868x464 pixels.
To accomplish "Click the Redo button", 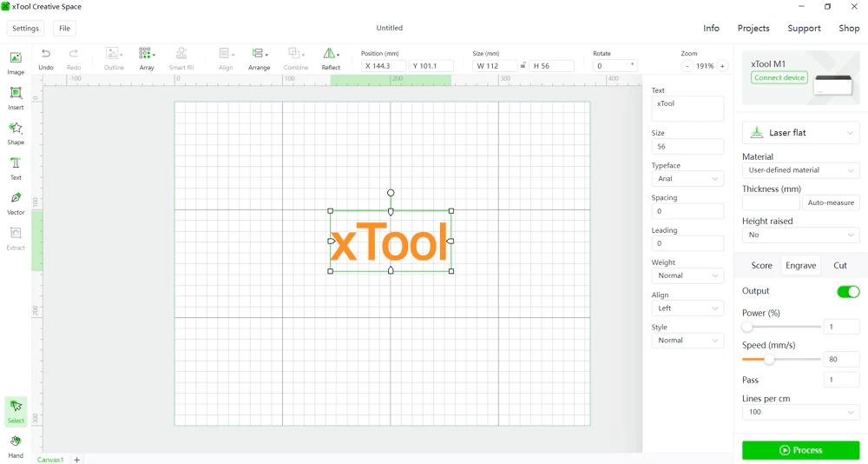I will 74,59.
